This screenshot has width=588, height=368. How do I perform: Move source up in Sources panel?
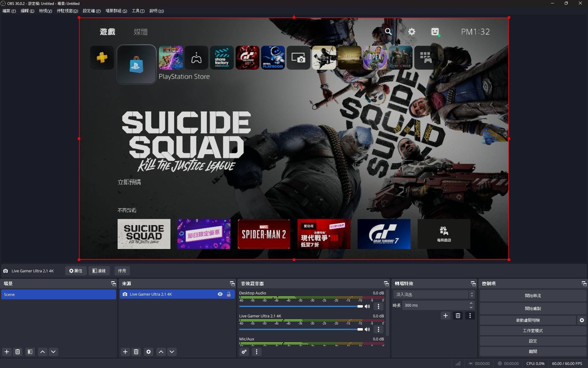[x=161, y=352]
